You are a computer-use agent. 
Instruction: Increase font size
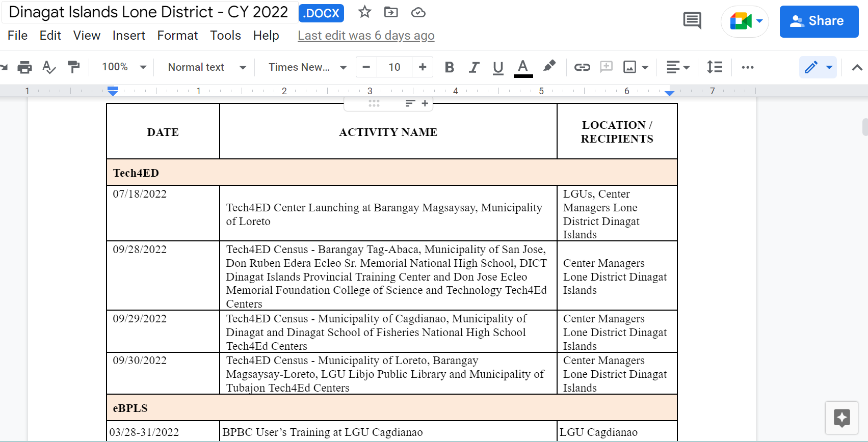[x=423, y=67]
